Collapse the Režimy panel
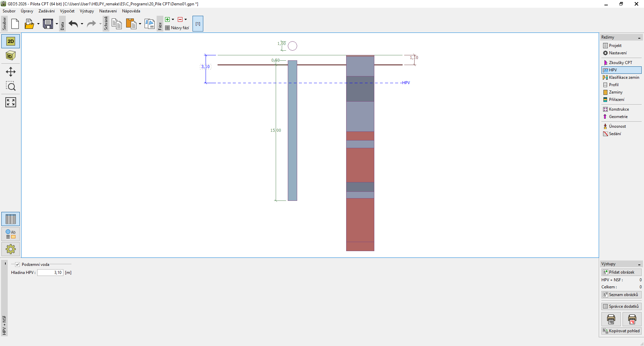Viewport: 644px width, 346px height. pos(639,38)
